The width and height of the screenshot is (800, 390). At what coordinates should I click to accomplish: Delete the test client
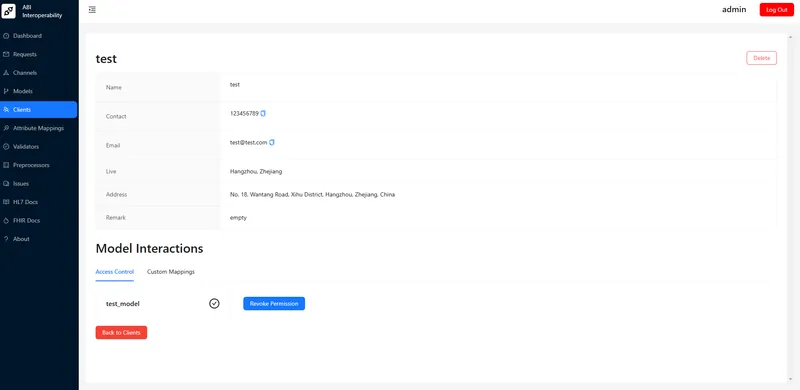click(x=761, y=58)
